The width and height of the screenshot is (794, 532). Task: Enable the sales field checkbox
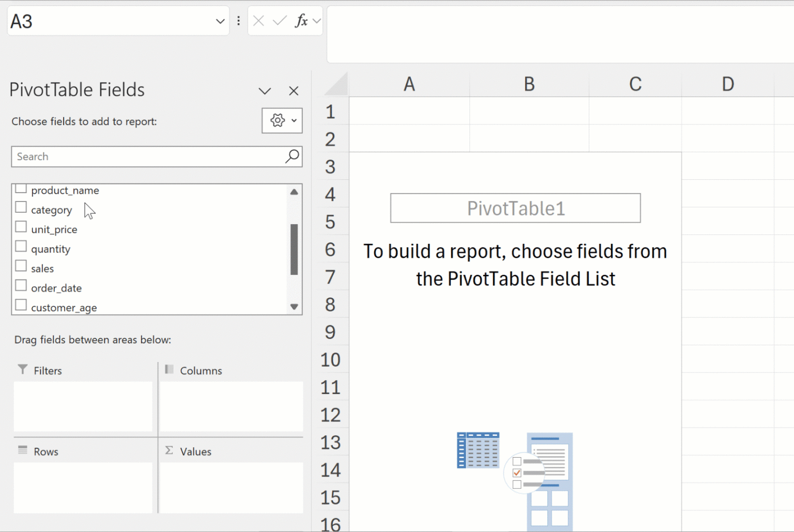(x=21, y=266)
